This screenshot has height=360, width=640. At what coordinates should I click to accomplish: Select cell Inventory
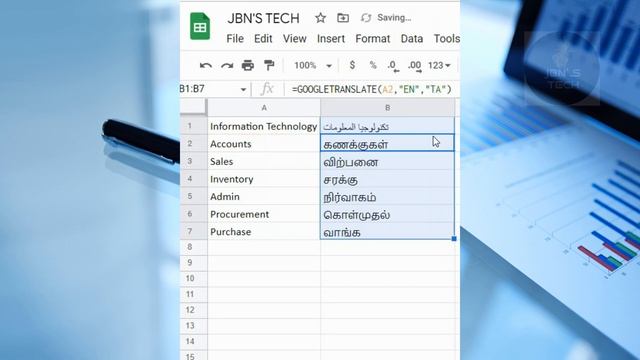264,179
